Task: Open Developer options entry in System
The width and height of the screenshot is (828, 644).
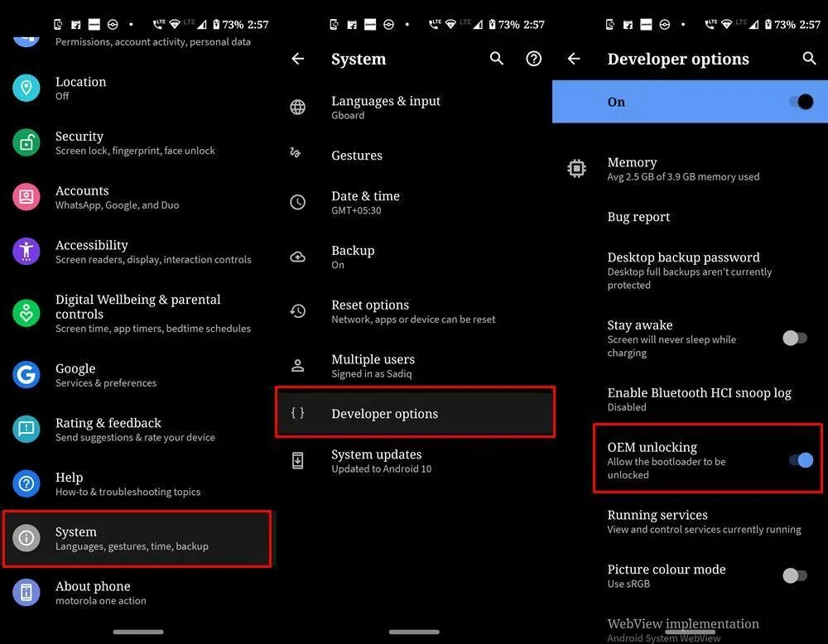Action: [415, 412]
